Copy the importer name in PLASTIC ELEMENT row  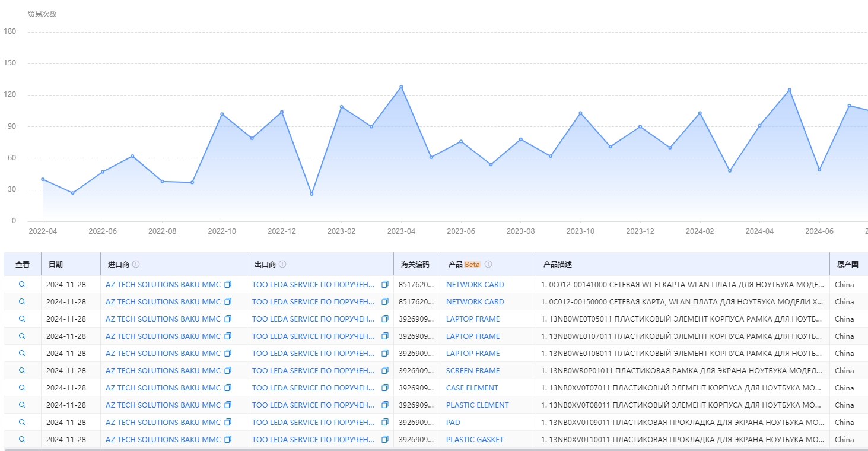coord(228,405)
